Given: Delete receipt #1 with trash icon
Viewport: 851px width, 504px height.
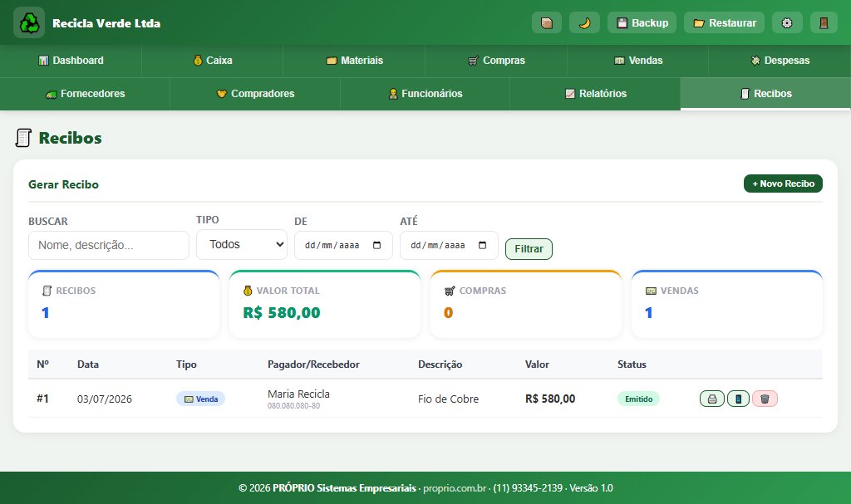Looking at the screenshot, I should coord(765,399).
